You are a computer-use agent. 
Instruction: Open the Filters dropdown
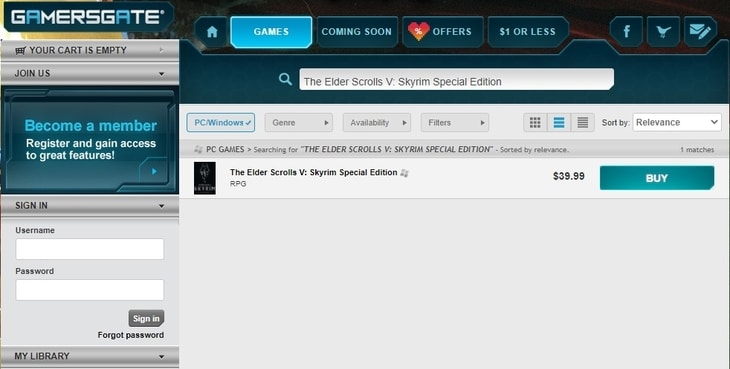coord(455,122)
